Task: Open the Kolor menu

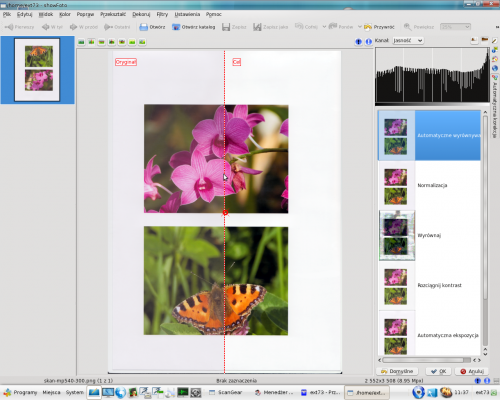Action: 65,14
